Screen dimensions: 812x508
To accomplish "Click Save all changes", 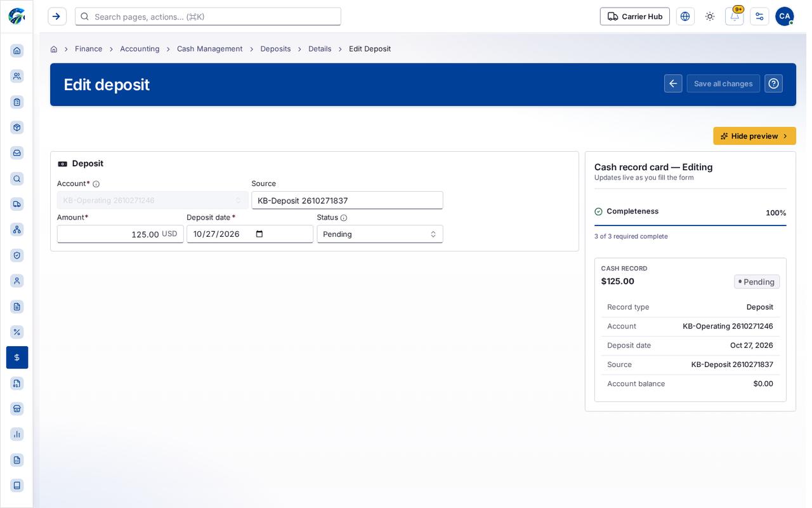I will (723, 84).
